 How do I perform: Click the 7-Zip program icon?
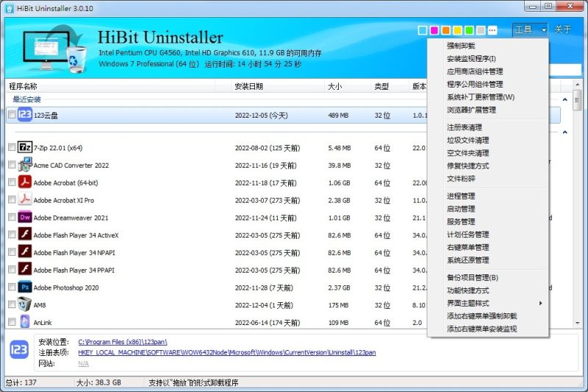point(25,147)
